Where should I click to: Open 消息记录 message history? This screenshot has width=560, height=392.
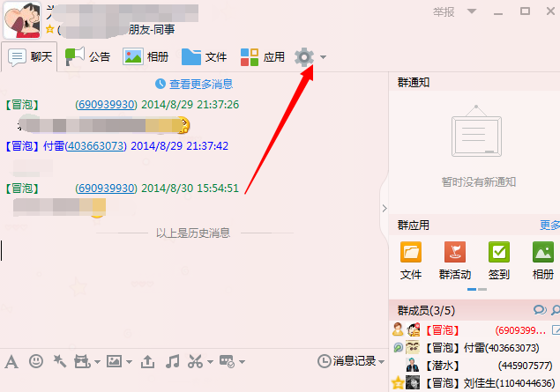[347, 361]
